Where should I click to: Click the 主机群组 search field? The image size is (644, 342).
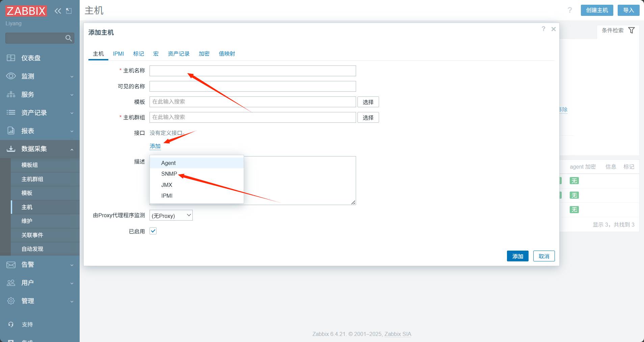(253, 117)
